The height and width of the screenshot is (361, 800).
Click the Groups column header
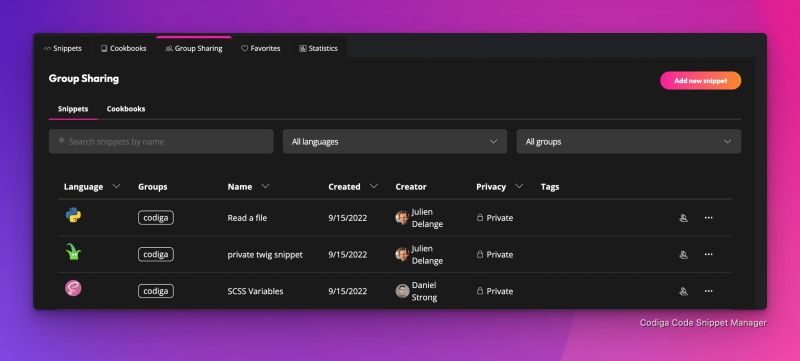click(x=153, y=187)
